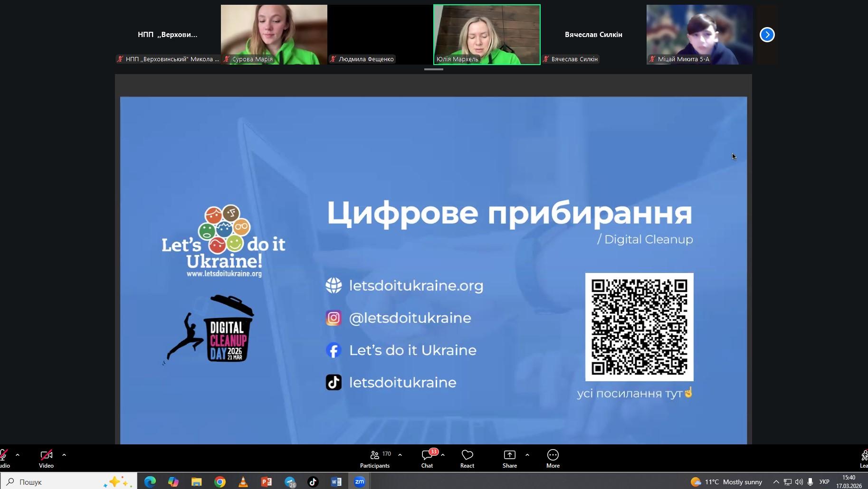Open the React emoji menu
This screenshot has width=868, height=489.
[467, 459]
